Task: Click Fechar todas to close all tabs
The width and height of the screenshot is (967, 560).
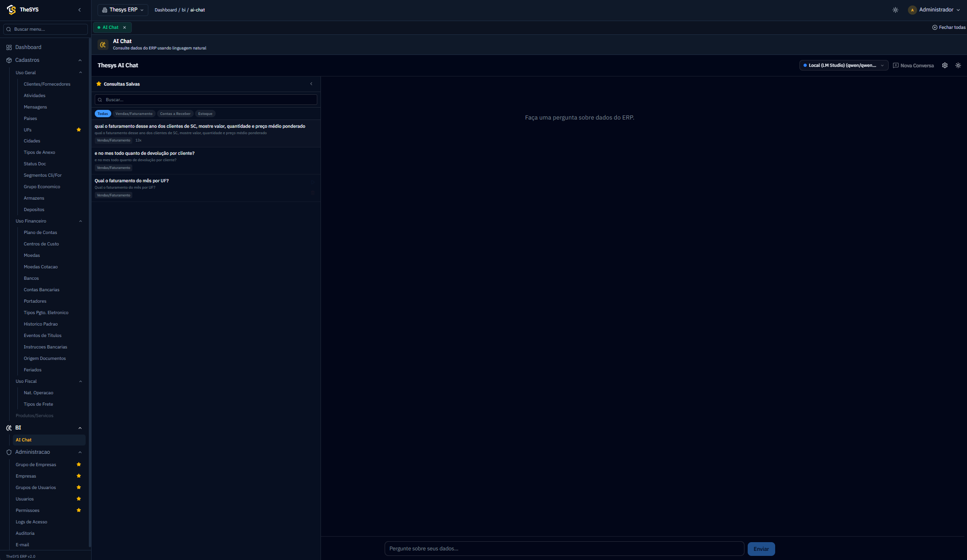Action: pyautogui.click(x=949, y=27)
